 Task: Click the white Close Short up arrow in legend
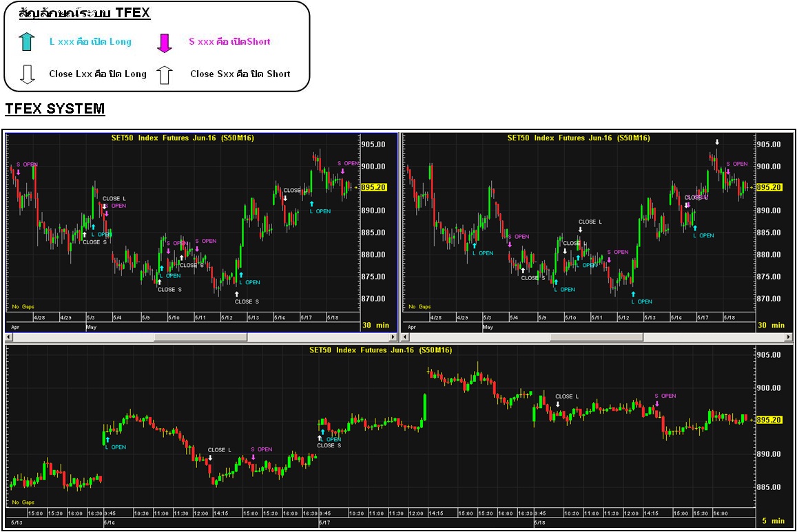tap(164, 74)
